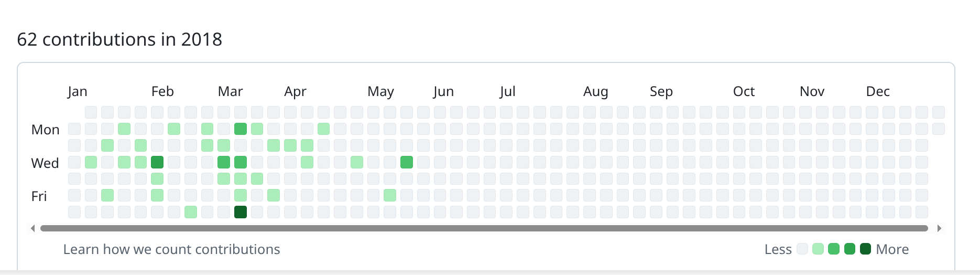Viewport: 980px width, 275px height.
Task: Open 'Learn how we count contributions' link
Action: point(171,249)
